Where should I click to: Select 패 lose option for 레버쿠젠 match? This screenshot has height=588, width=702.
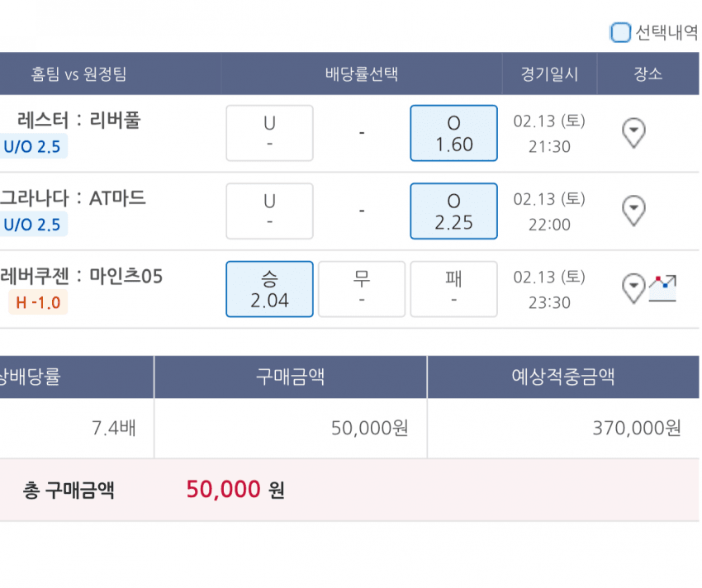(453, 289)
